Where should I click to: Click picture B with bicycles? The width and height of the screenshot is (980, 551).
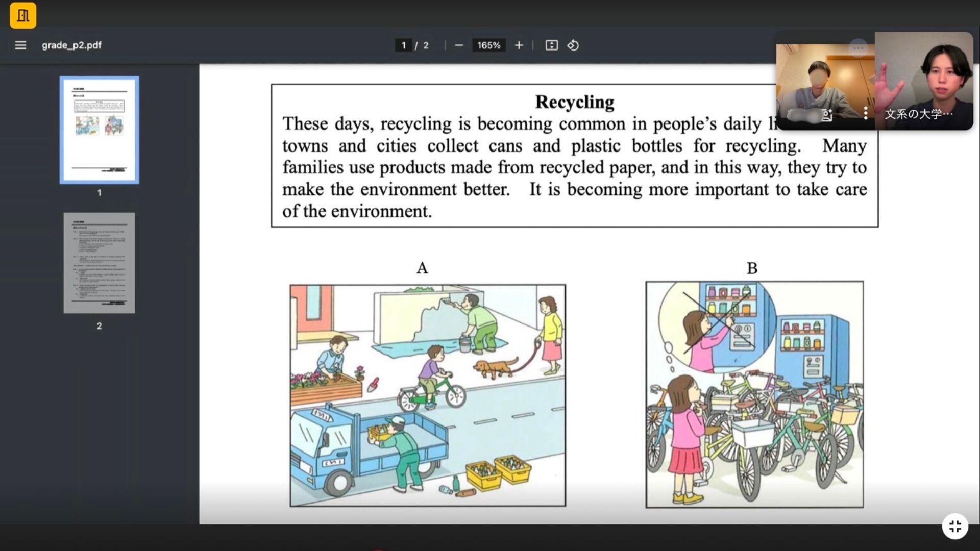754,394
